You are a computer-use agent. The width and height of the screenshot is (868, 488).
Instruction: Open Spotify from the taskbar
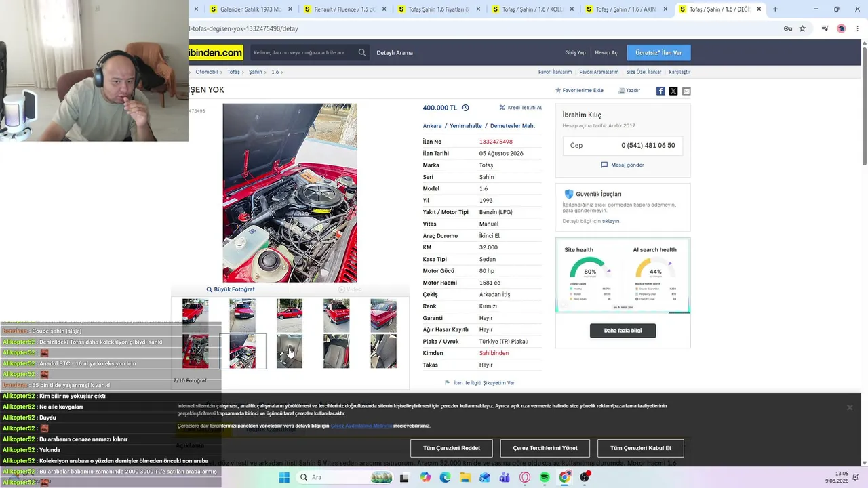tap(545, 477)
